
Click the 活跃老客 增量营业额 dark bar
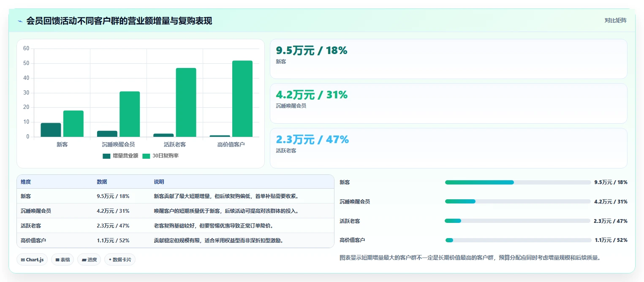point(163,135)
